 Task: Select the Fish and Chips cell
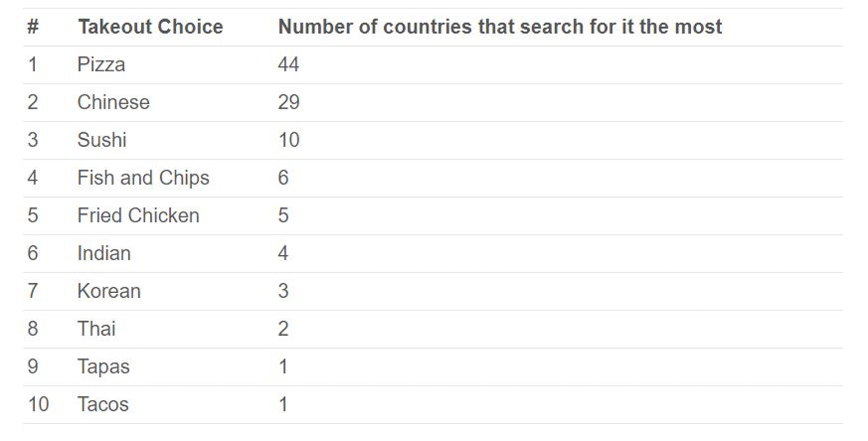coord(143,178)
